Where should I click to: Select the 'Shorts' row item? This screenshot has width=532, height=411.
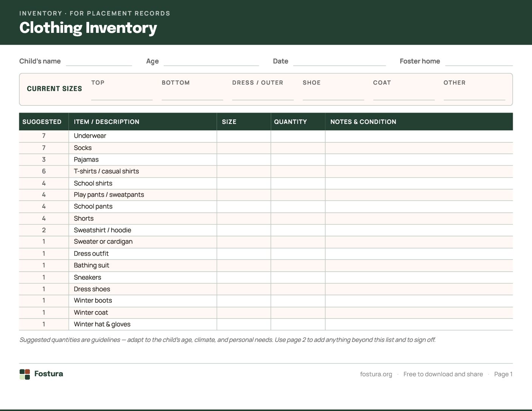pos(84,218)
